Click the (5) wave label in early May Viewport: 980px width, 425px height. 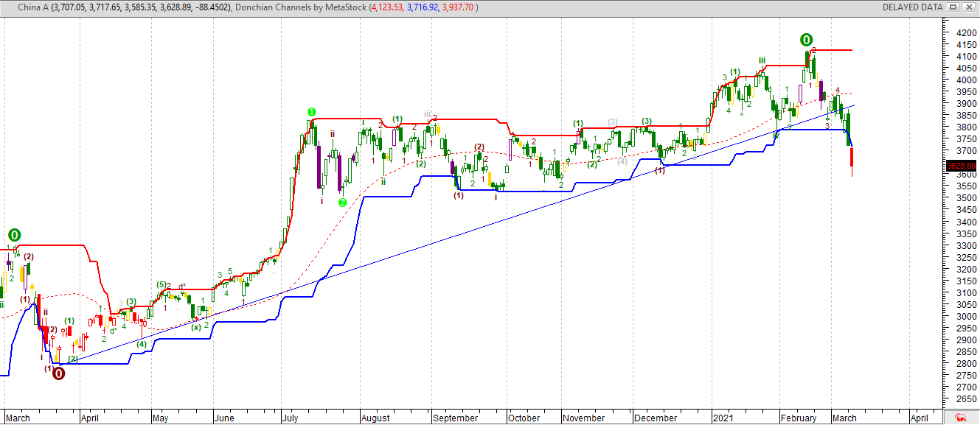(161, 284)
